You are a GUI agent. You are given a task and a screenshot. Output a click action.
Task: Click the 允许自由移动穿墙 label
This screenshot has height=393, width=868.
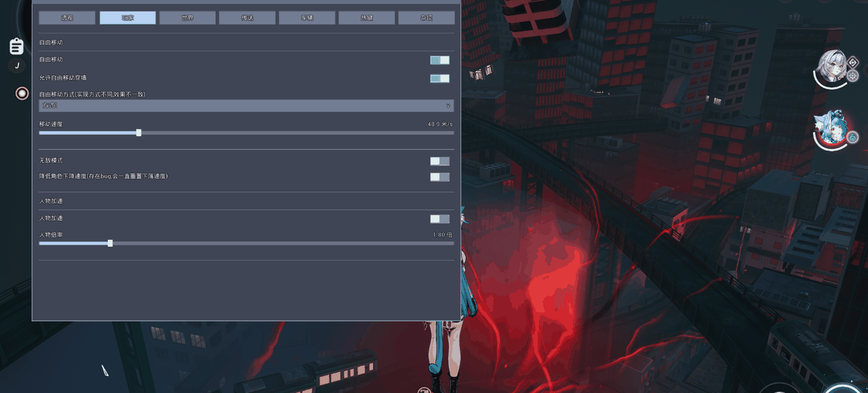tap(63, 78)
